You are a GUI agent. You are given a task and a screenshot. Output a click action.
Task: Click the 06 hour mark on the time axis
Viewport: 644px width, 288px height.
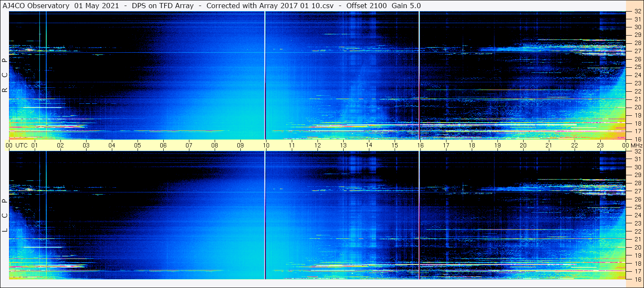pos(163,145)
